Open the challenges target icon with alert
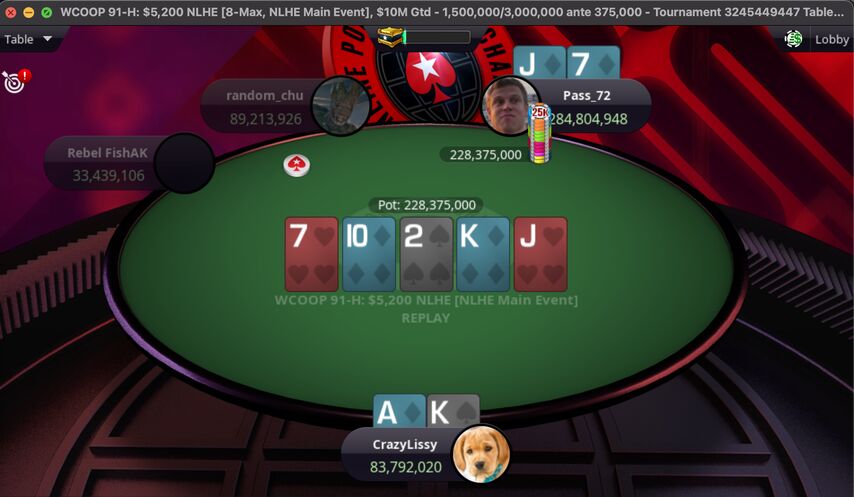The height and width of the screenshot is (497, 854). pos(16,81)
